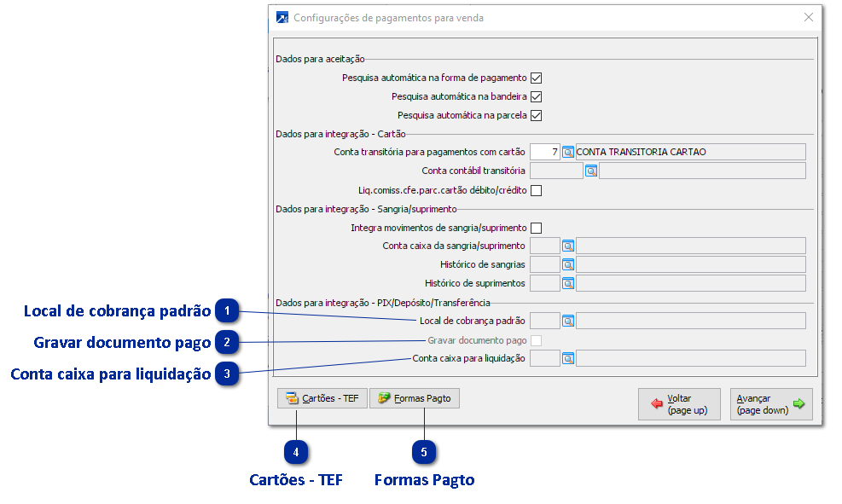The height and width of the screenshot is (504, 842).
Task: Open the Formas Pagto button
Action: tap(415, 399)
